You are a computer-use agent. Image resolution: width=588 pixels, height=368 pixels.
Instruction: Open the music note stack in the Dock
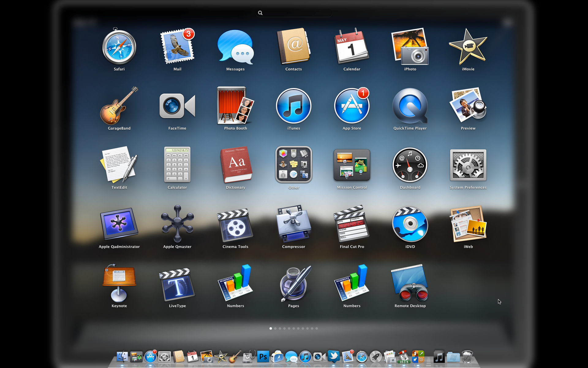pos(439,357)
